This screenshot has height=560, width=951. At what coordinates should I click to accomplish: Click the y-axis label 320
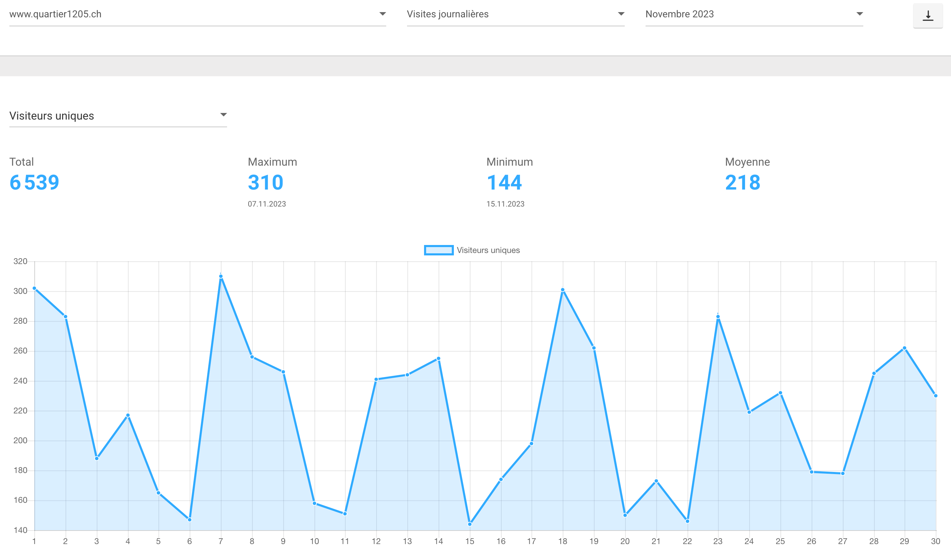20,262
